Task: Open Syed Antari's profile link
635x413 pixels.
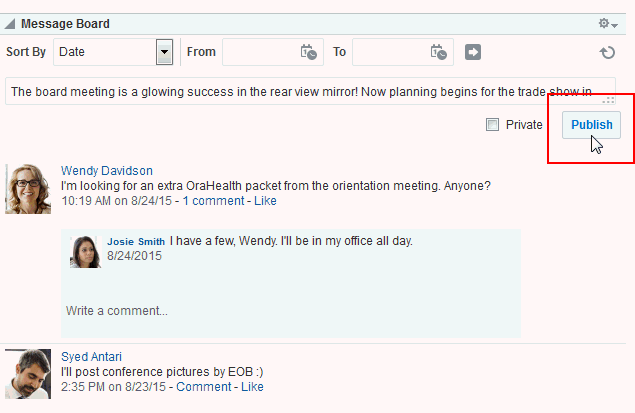Action: (x=91, y=356)
